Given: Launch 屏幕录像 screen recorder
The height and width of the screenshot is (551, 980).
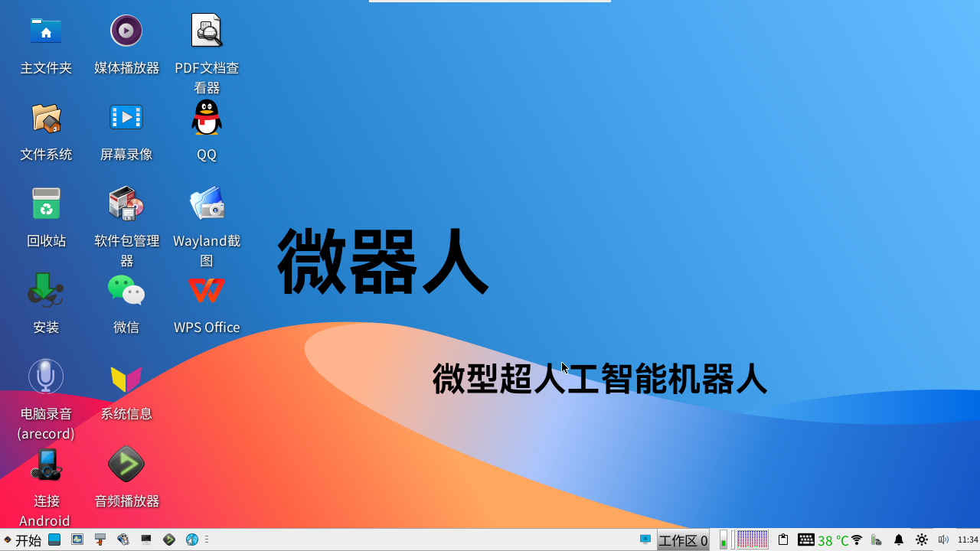Looking at the screenshot, I should (126, 119).
